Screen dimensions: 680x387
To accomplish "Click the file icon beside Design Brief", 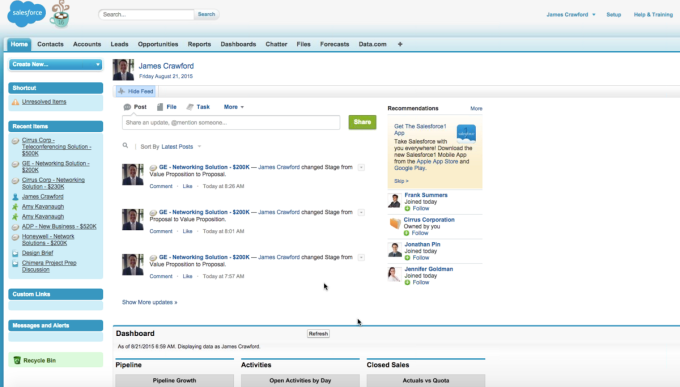I will click(15, 253).
